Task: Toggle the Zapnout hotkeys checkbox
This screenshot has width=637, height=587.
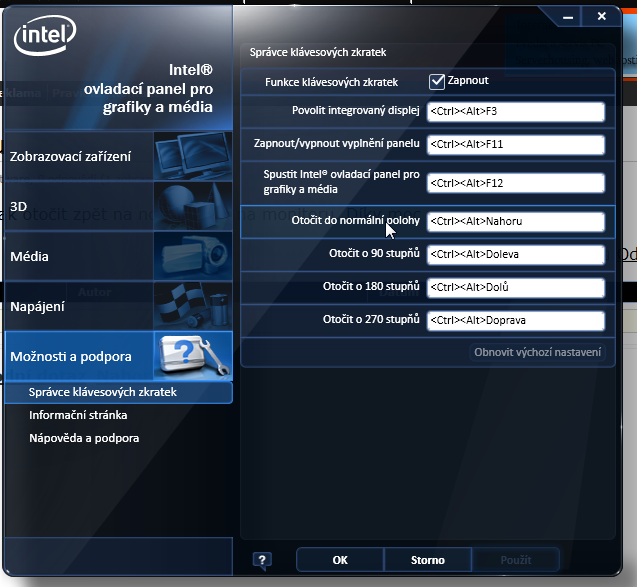Action: [x=437, y=82]
